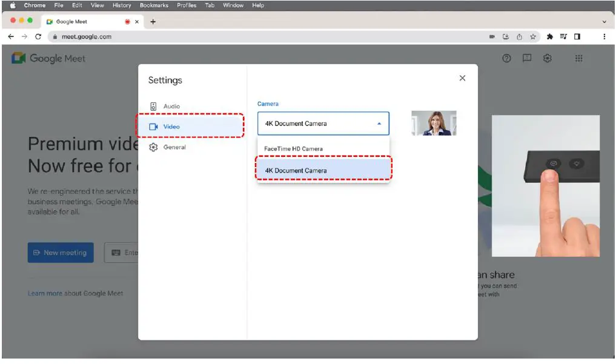This screenshot has width=616, height=364.
Task: Open the report a problem feedback icon
Action: coord(527,58)
